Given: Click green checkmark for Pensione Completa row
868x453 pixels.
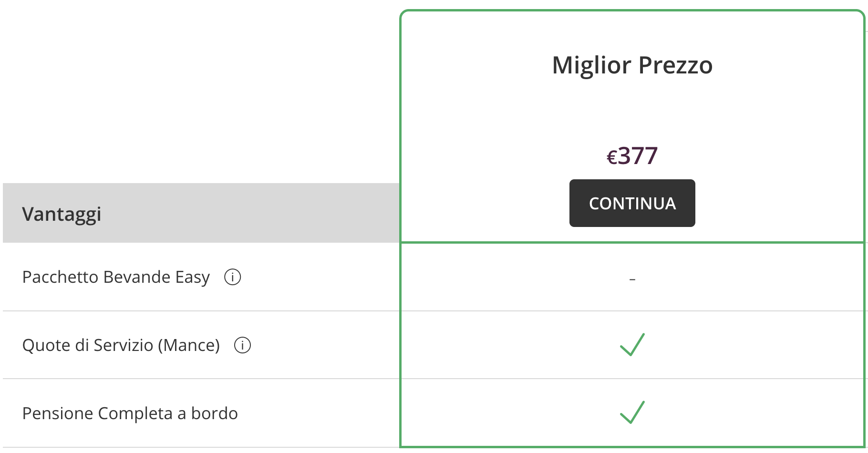Looking at the screenshot, I should [x=632, y=412].
